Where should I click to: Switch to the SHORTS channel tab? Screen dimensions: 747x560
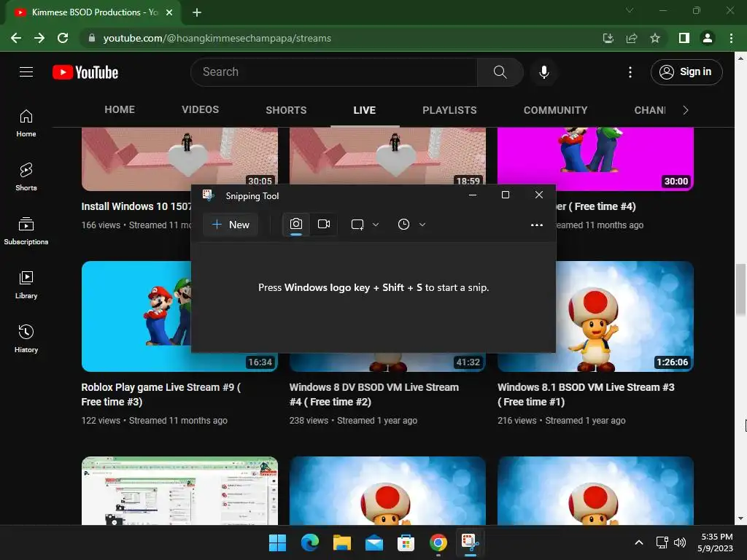click(286, 110)
